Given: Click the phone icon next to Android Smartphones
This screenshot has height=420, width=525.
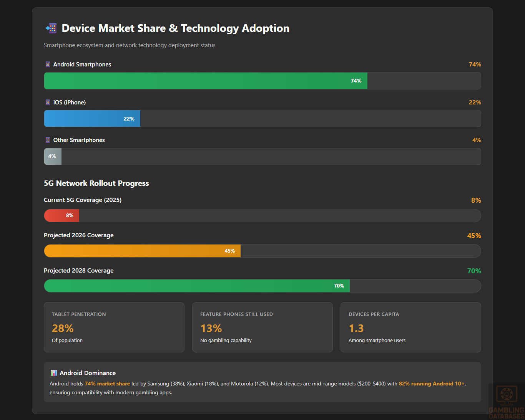Looking at the screenshot, I should [x=48, y=64].
